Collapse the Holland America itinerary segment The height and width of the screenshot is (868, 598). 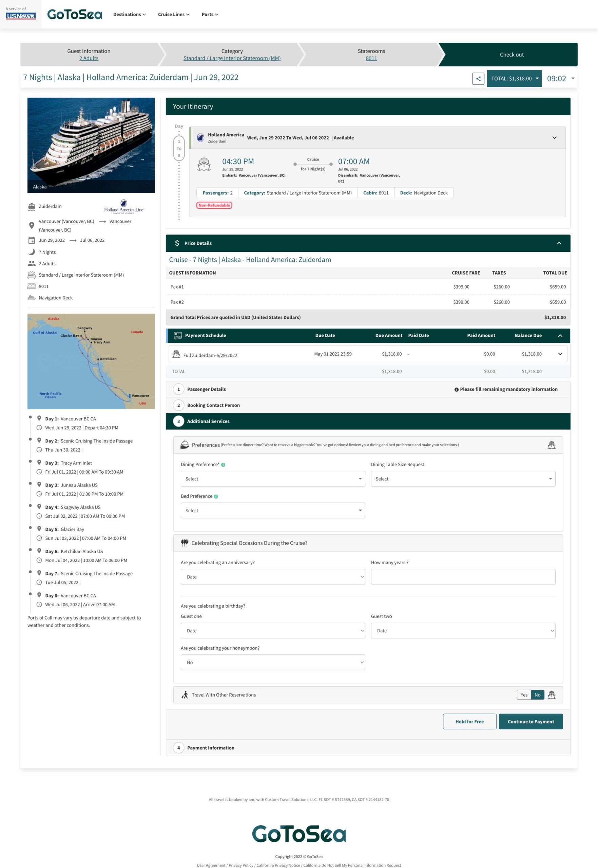(x=555, y=137)
